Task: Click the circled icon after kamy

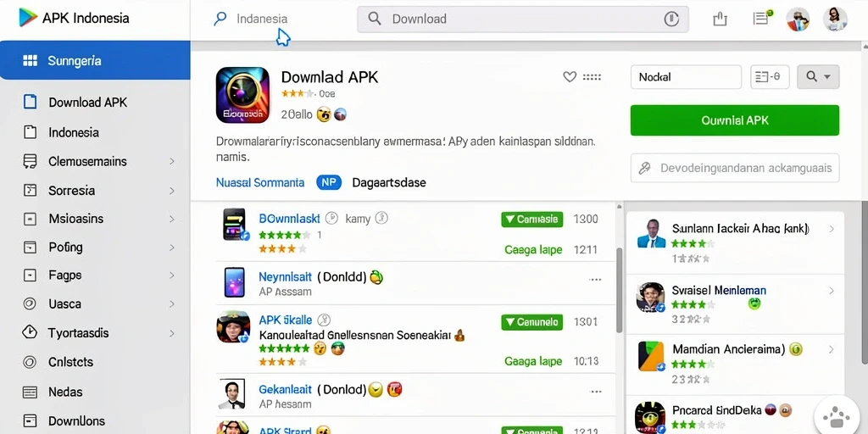Action: [381, 218]
